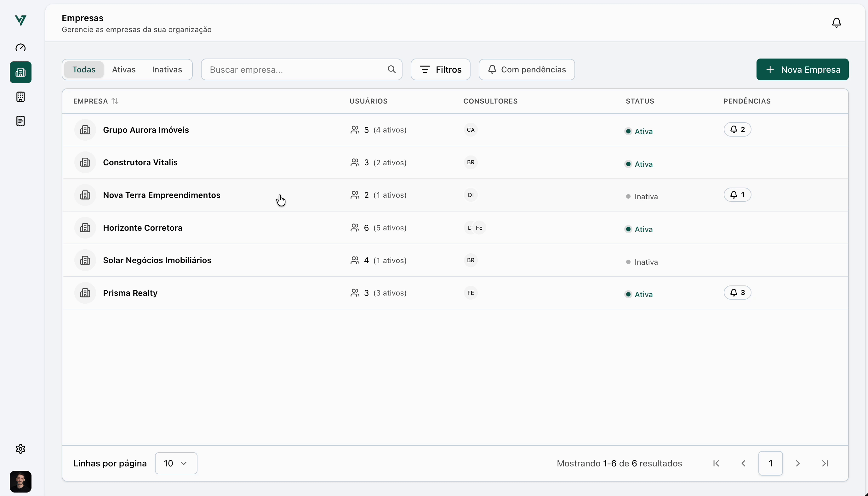Click the V logo at top of sidebar

20,20
